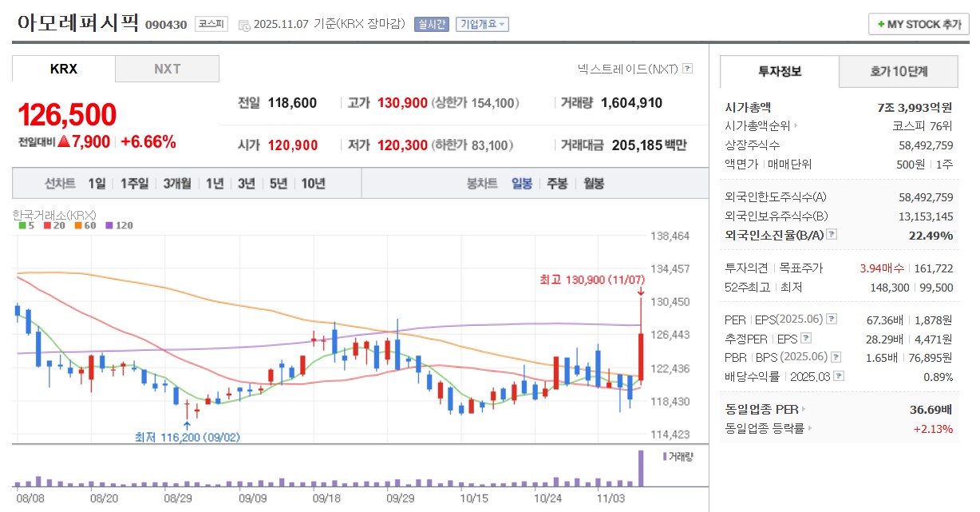Open the 호가 10단계 tab
This screenshot has height=512, width=980.
click(899, 72)
